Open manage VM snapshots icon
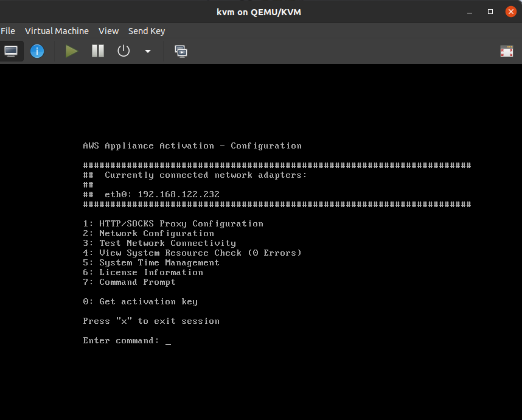522x420 pixels. pos(181,51)
